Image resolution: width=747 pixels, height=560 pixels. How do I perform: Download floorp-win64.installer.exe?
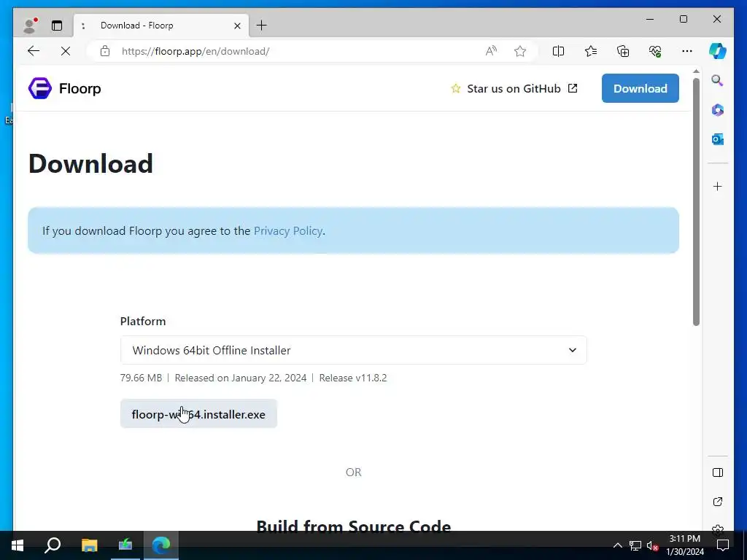[198, 414]
